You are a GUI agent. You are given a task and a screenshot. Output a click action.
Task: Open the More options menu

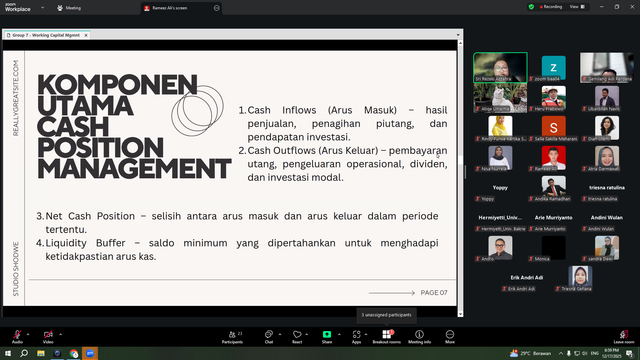click(450, 337)
